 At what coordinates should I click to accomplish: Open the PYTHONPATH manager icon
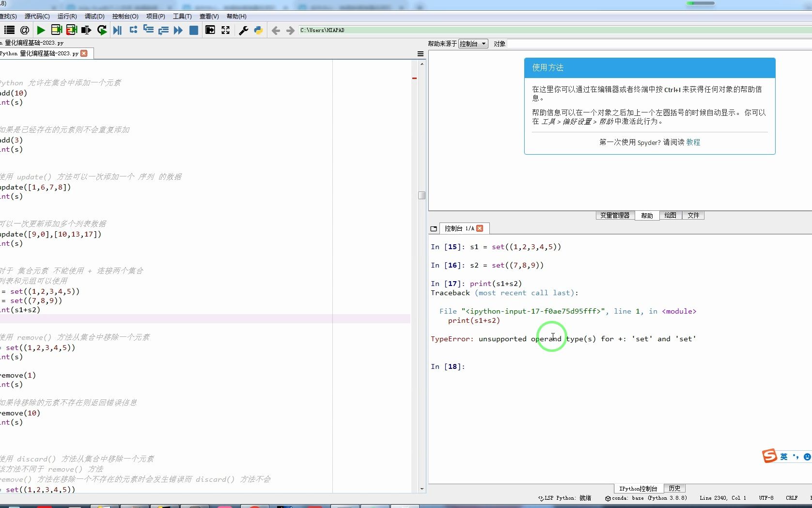[x=258, y=30]
